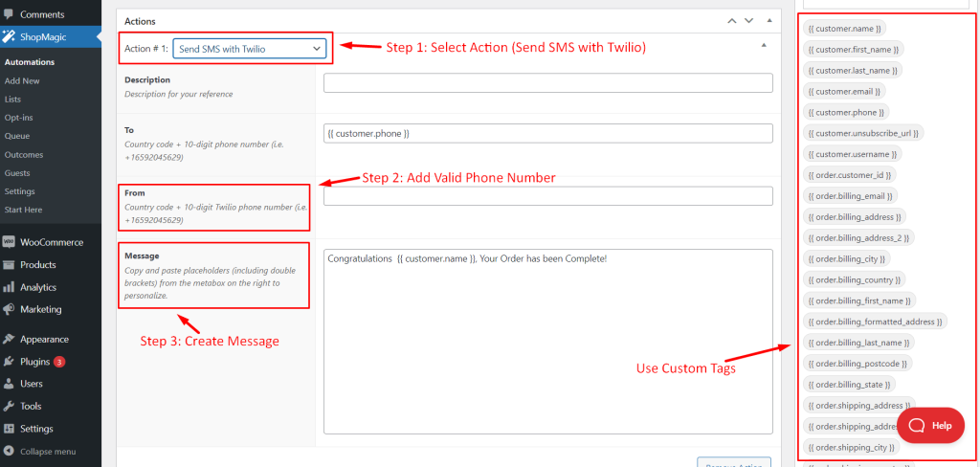Screen dimensions: 980x467
Task: Open the Marketing menu label
Action: (x=40, y=309)
